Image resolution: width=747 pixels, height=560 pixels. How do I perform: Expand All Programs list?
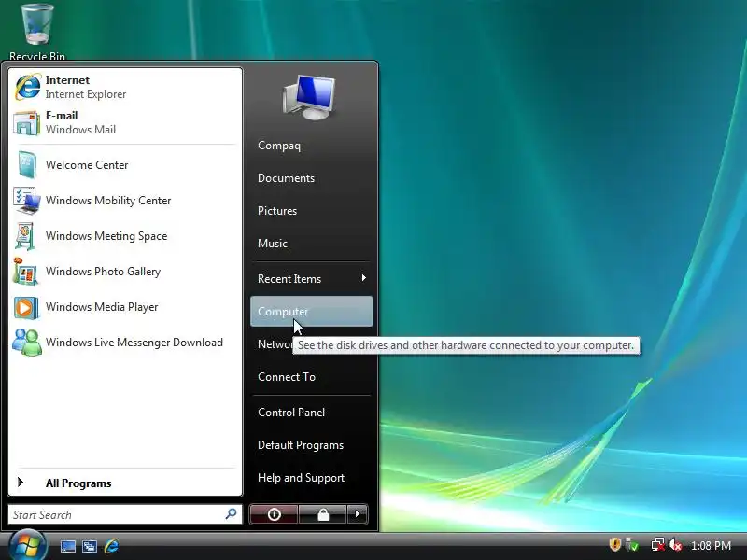(125, 483)
